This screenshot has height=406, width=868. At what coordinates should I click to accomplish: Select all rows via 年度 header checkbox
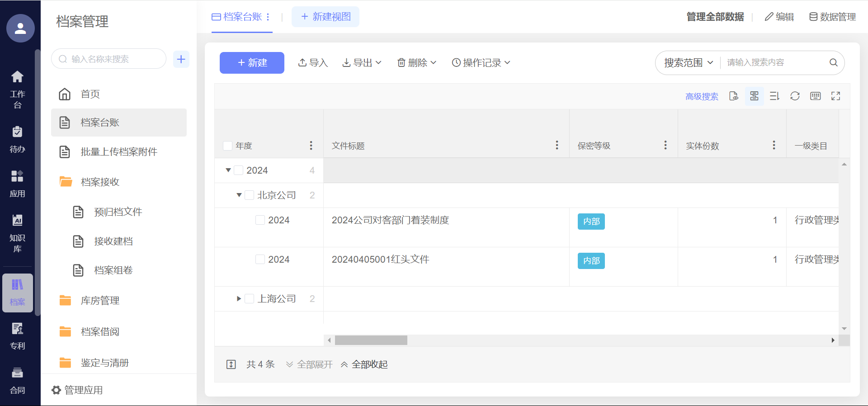click(228, 146)
